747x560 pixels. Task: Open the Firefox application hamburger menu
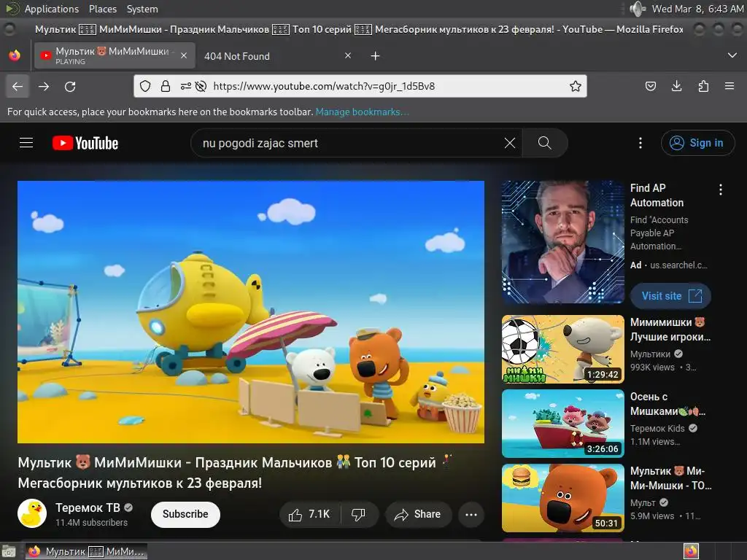[x=729, y=86]
